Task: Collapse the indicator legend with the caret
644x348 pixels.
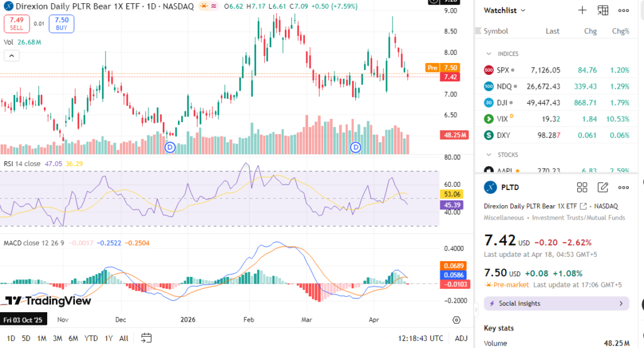Action: click(11, 55)
